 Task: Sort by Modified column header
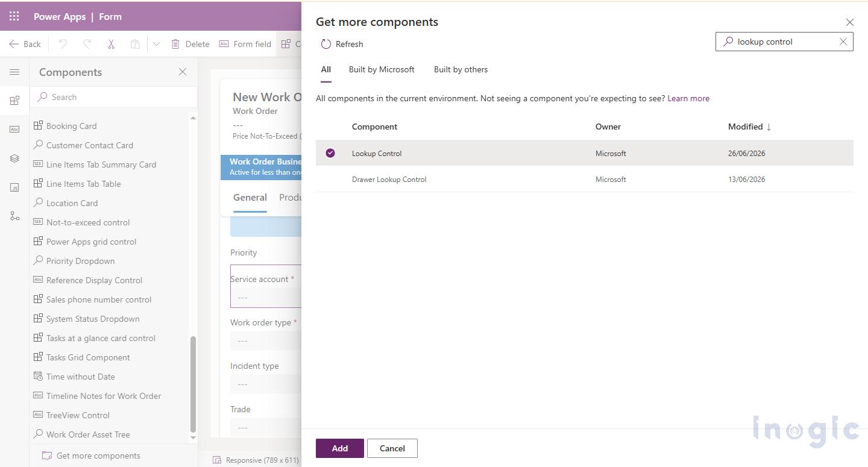[749, 127]
